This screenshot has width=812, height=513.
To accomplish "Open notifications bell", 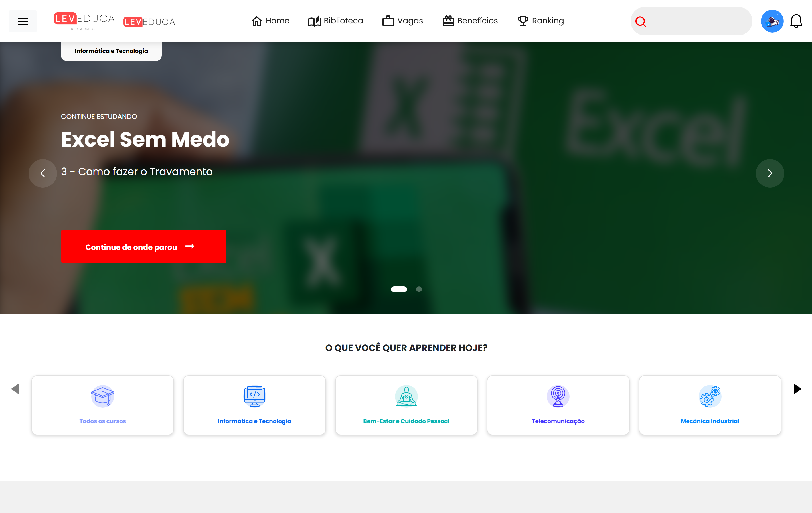I will (x=796, y=21).
